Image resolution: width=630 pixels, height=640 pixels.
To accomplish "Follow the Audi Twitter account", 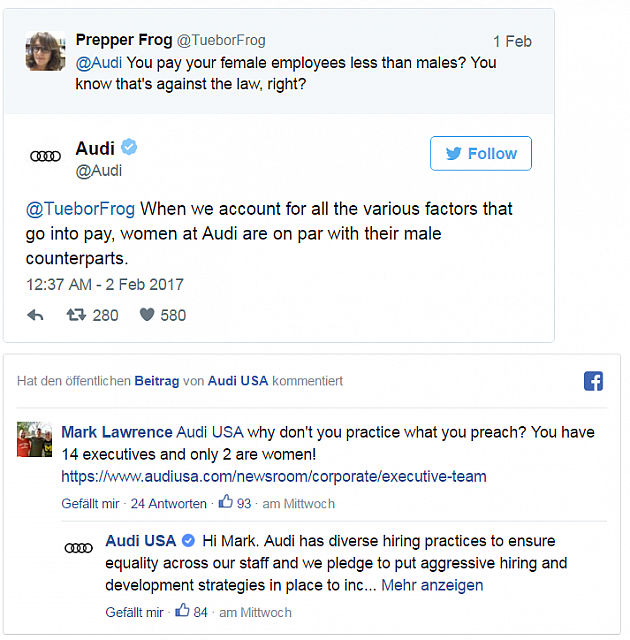I will 481,154.
